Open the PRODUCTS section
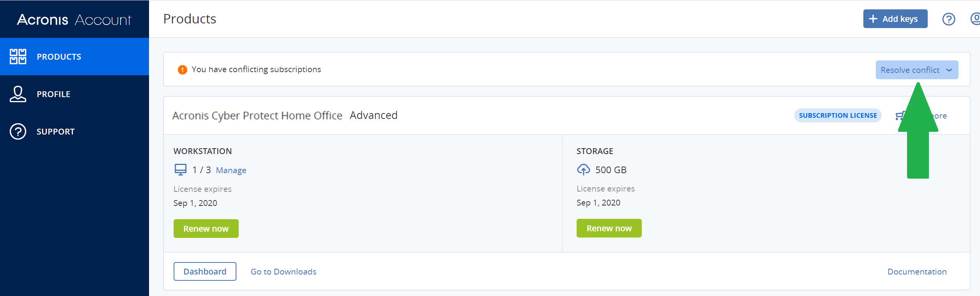 click(x=59, y=56)
